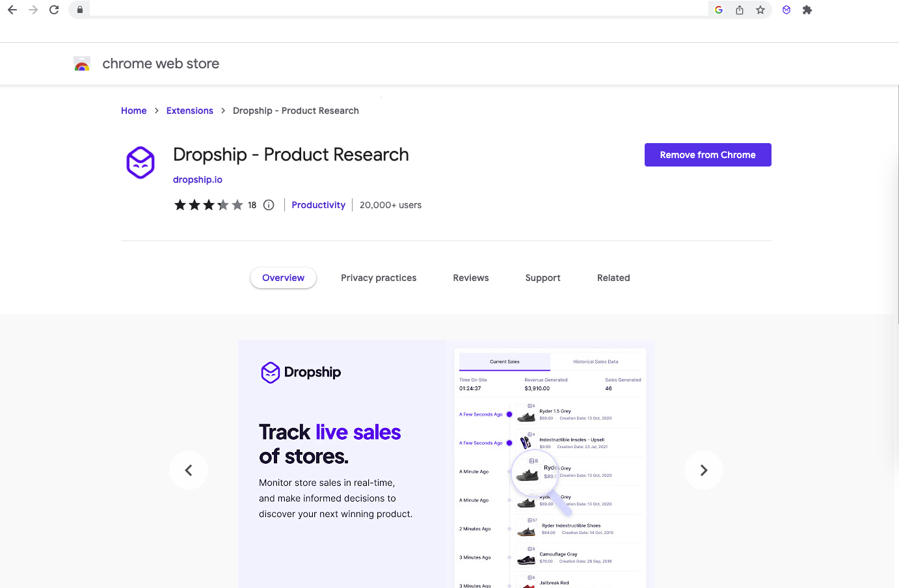The width and height of the screenshot is (899, 588).
Task: Click the share icon in the toolbar
Action: coord(740,10)
